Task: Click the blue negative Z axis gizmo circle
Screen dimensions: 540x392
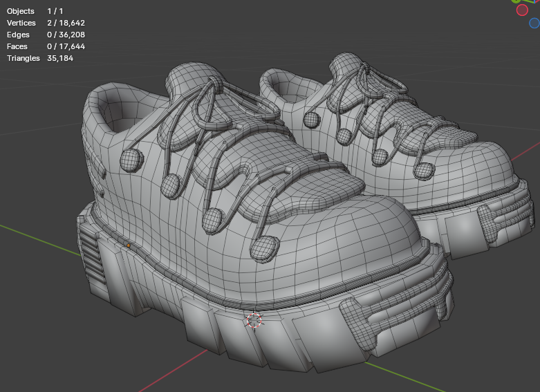Action: click(x=535, y=23)
